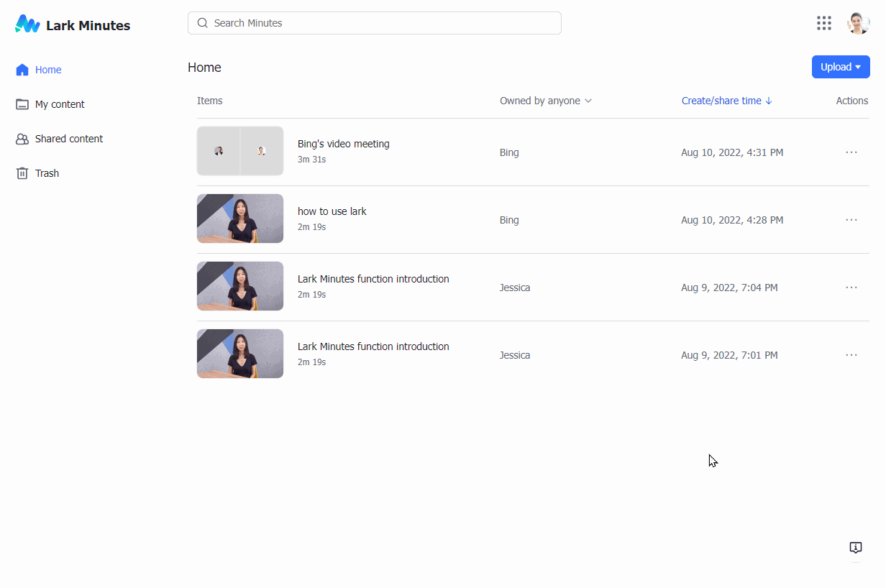The image size is (886, 588).
Task: Open the how to use lark title
Action: pos(332,211)
